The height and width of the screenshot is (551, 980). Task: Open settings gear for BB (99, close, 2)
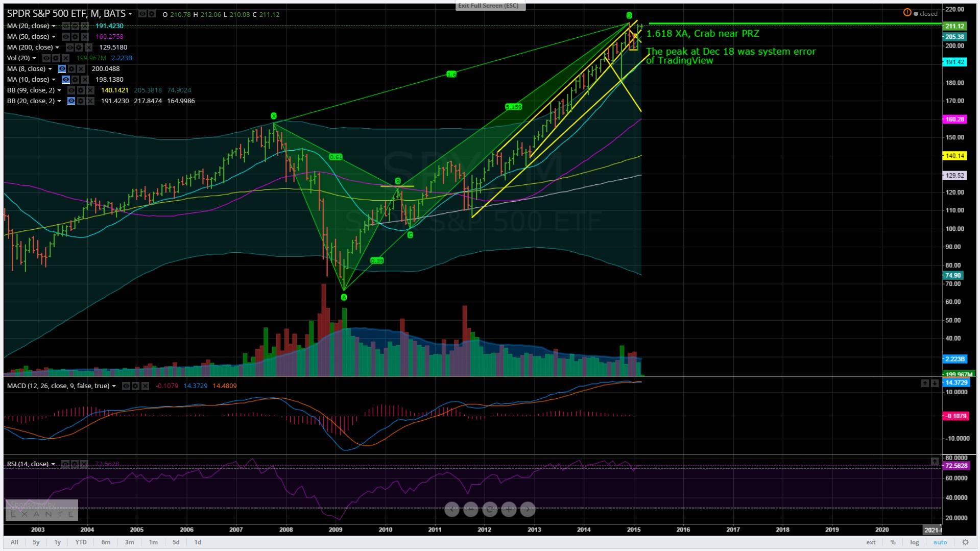click(81, 90)
